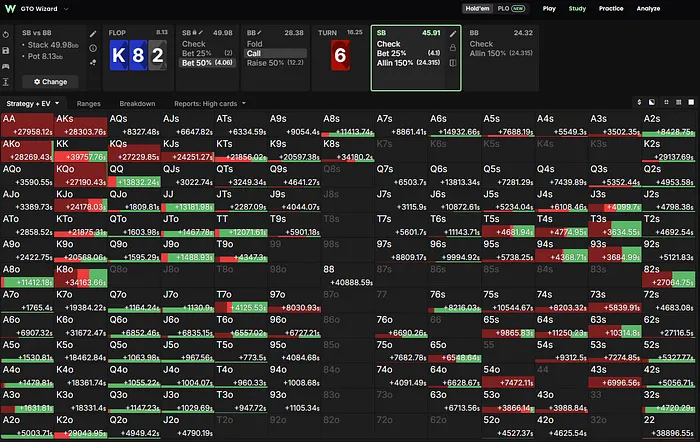Select Allin 150% in the turn BB panel
This screenshot has height=442, width=700.
pyautogui.click(x=501, y=53)
